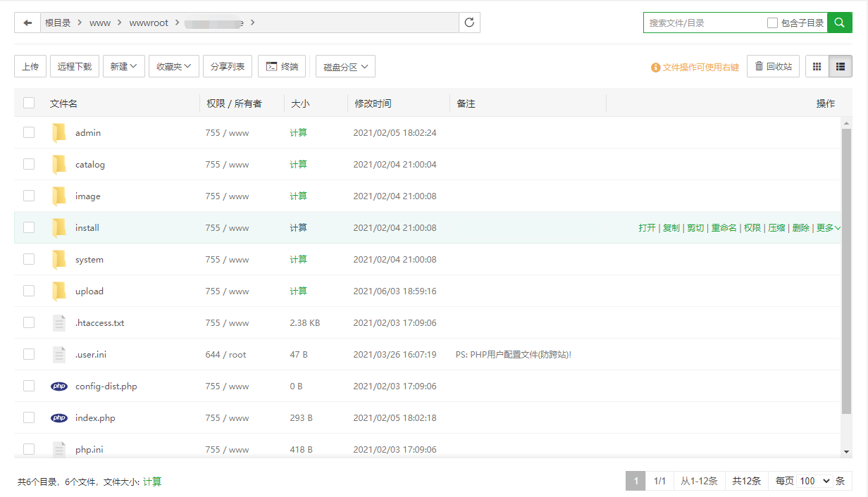Click the refresh directory icon
This screenshot has height=497, width=868.
coord(469,23)
